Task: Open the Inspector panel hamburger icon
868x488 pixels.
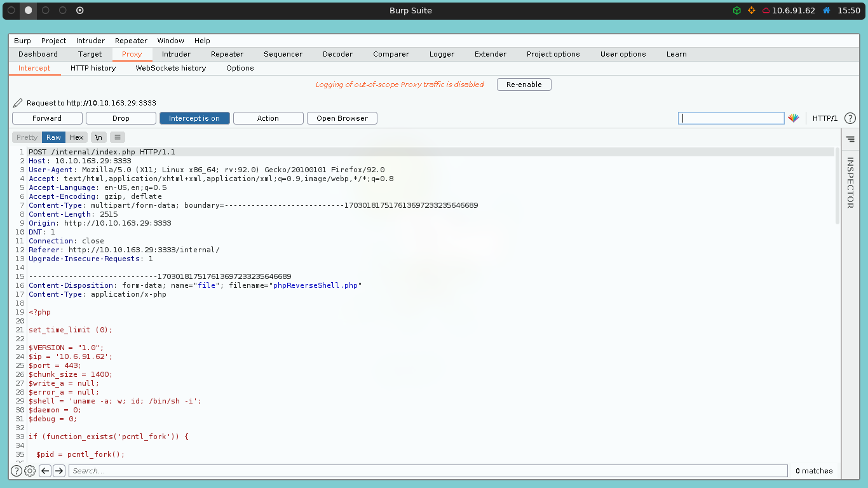Action: (850, 139)
